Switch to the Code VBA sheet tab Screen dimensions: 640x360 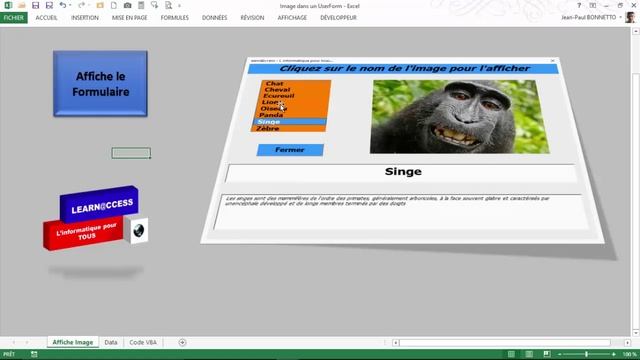(x=143, y=342)
